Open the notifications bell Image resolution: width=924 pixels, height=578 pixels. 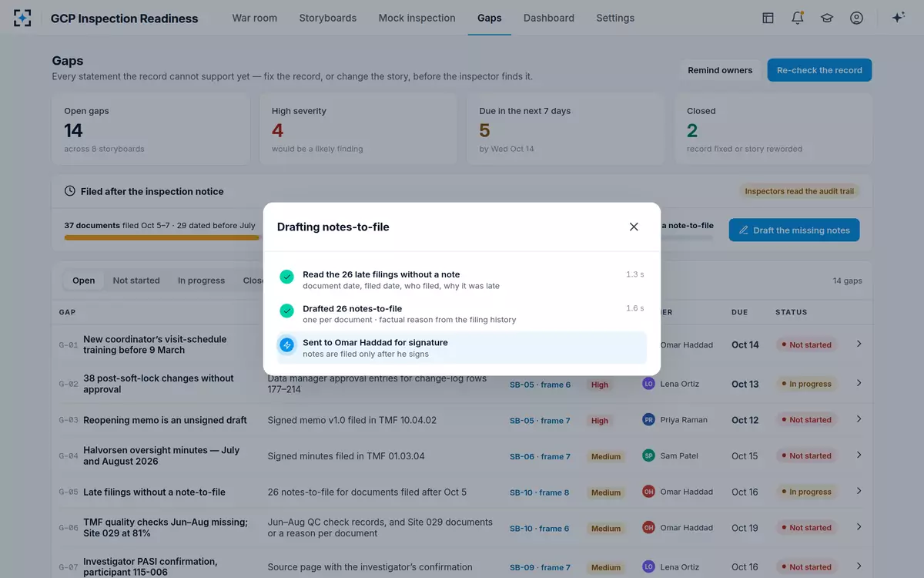point(798,18)
